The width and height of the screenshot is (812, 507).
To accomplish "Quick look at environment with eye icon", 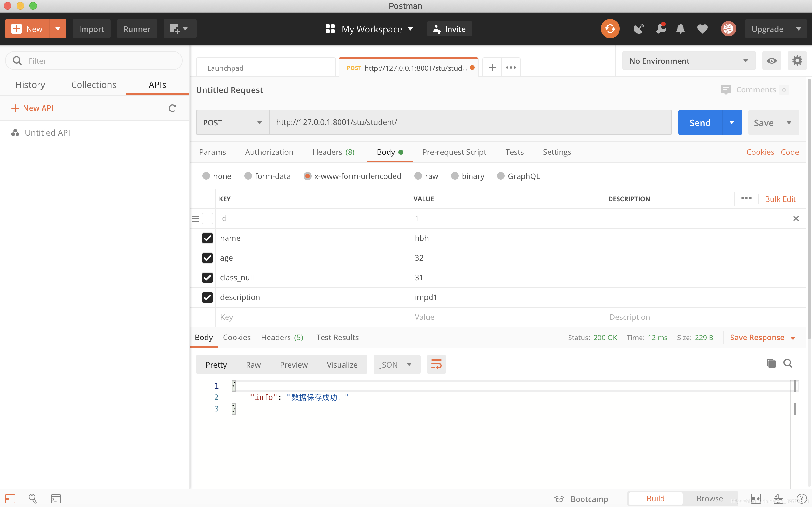I will click(x=772, y=61).
